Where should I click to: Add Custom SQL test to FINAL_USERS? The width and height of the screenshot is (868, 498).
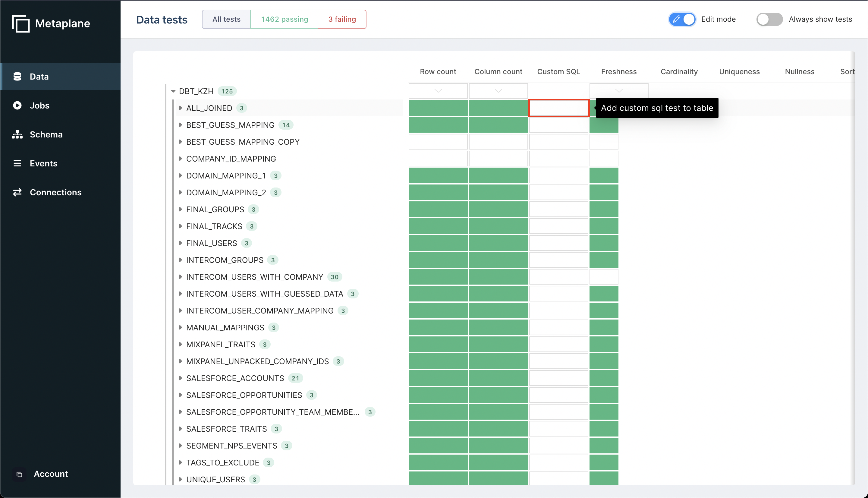click(558, 243)
